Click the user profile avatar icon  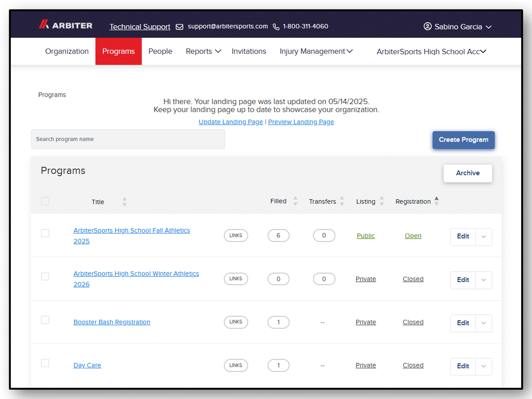coord(427,26)
